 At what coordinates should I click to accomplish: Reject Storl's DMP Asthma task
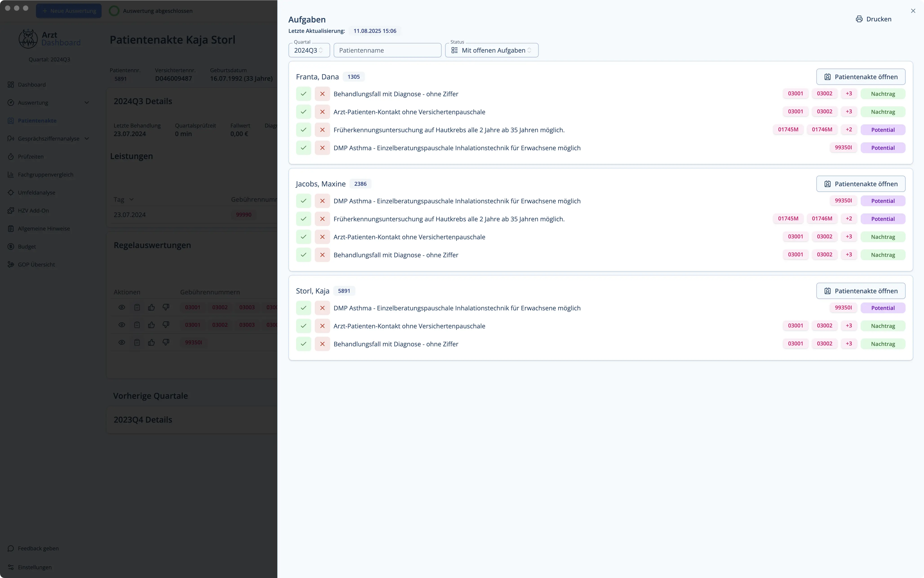(322, 308)
